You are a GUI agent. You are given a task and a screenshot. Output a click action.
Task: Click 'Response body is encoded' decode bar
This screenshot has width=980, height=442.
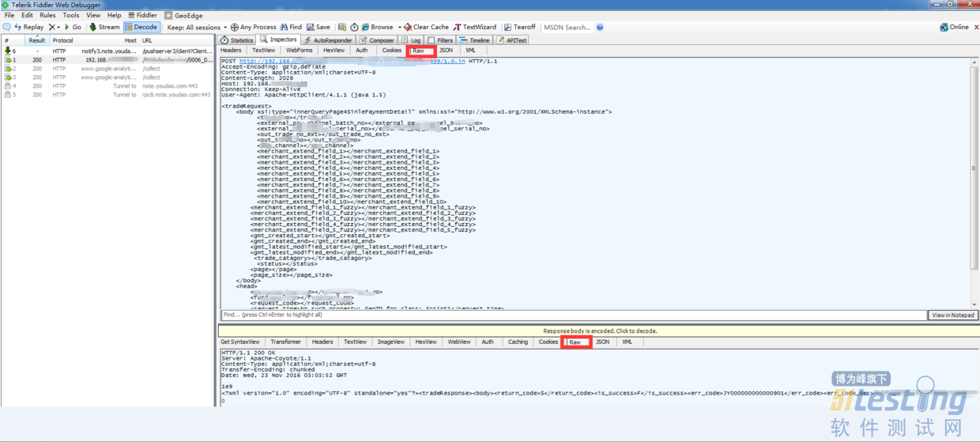coord(599,331)
